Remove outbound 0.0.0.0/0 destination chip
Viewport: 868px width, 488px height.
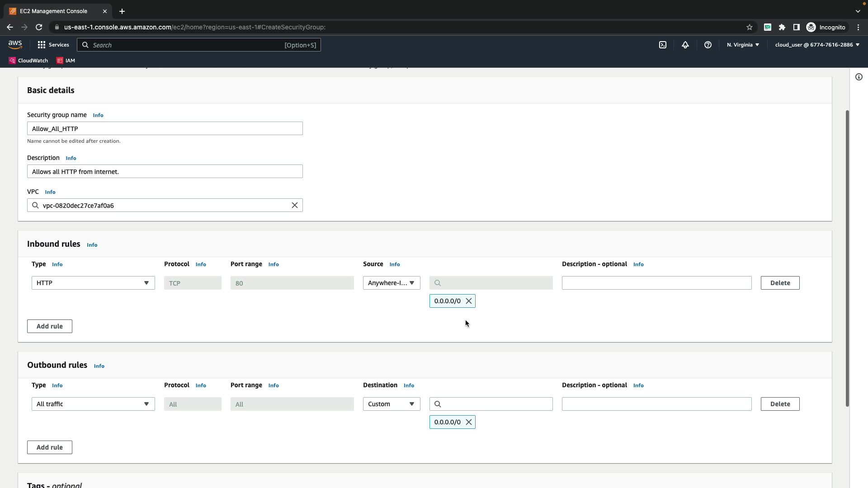point(469,422)
